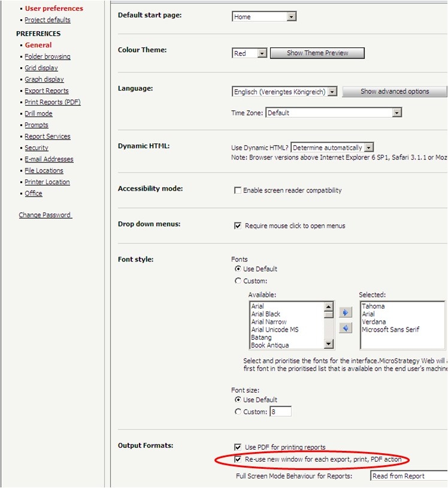Select Arial in the Available list
Viewport: 448px width, 488px height.
[x=258, y=306]
